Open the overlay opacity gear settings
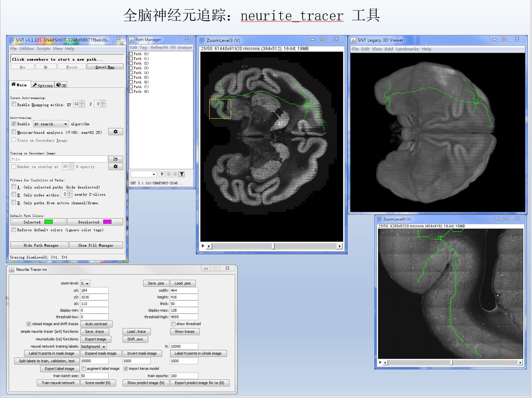Screen dimensions: 532x398 [x=115, y=167]
